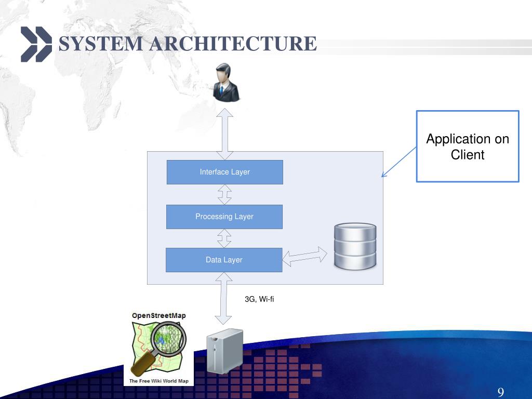Click the slide number 9
The width and height of the screenshot is (532, 399).
tap(501, 392)
